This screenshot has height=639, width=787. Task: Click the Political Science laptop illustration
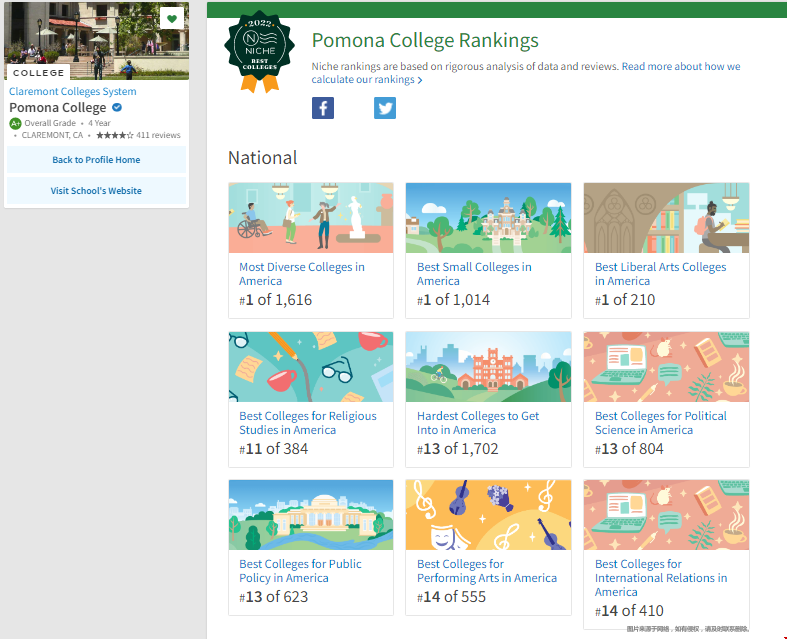[x=666, y=367]
